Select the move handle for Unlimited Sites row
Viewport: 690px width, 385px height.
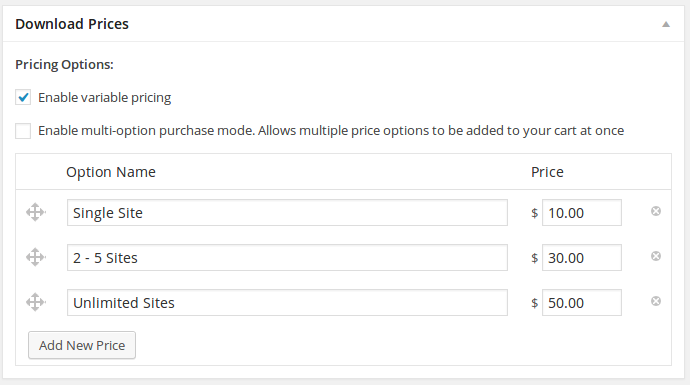coord(36,302)
